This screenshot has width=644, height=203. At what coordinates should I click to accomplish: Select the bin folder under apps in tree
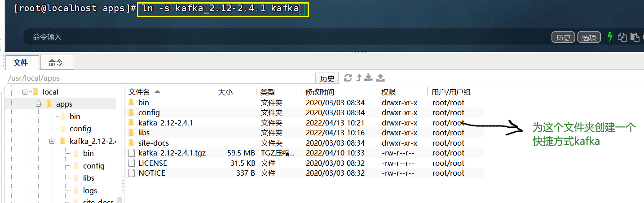tap(75, 117)
